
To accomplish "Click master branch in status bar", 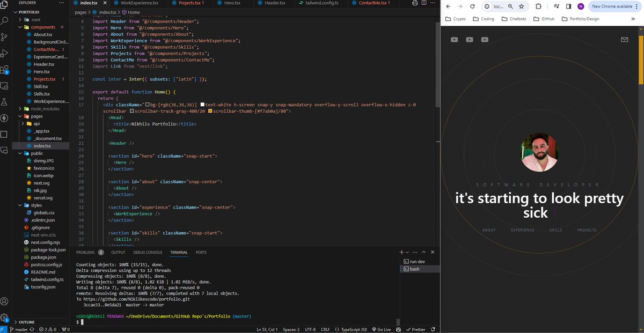I will (18, 329).
